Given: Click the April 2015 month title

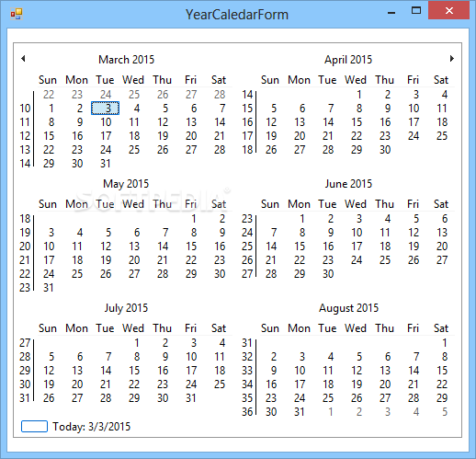Looking at the screenshot, I should point(348,60).
